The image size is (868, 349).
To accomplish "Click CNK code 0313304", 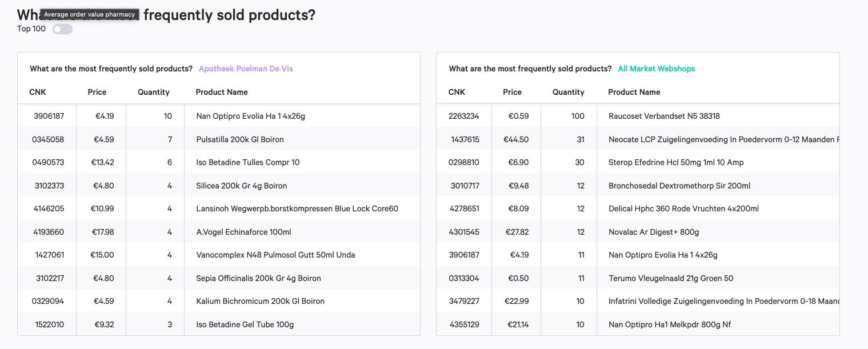I will tap(464, 278).
